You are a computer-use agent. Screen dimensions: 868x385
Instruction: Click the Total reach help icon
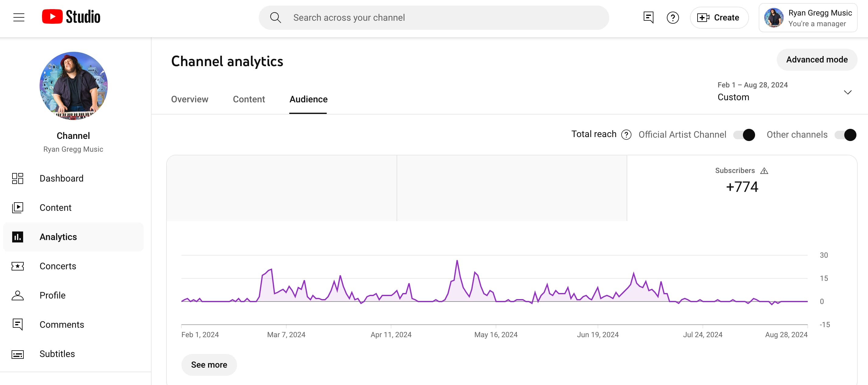[626, 135]
